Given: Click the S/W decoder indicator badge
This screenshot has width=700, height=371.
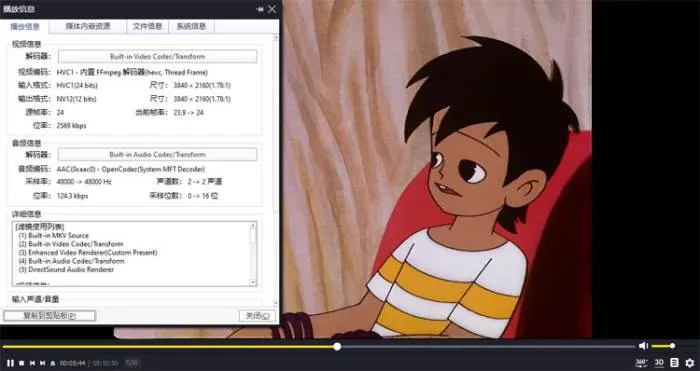Looking at the screenshot, I should tap(131, 363).
